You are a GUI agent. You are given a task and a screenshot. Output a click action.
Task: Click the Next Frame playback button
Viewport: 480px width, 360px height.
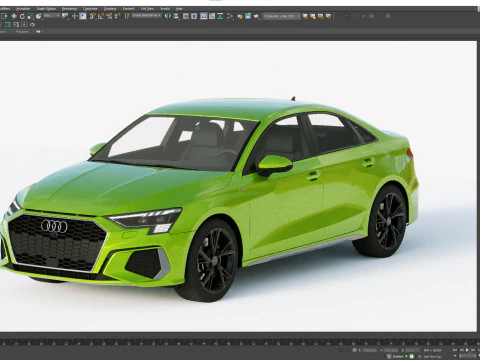(473, 350)
